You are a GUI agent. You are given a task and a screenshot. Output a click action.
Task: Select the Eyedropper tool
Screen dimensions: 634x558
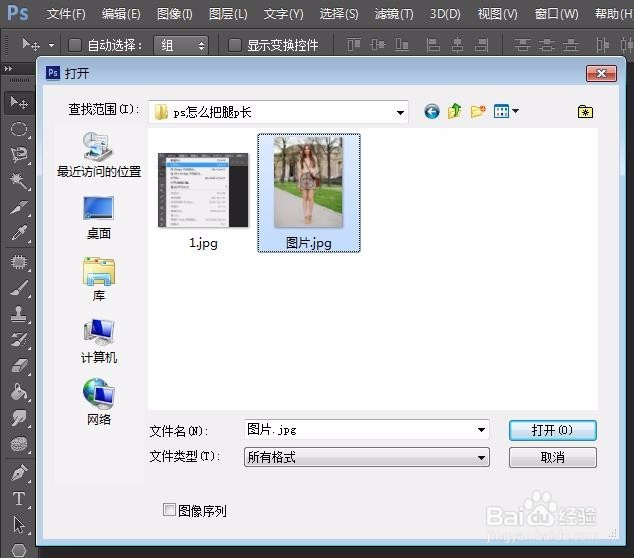click(19, 233)
